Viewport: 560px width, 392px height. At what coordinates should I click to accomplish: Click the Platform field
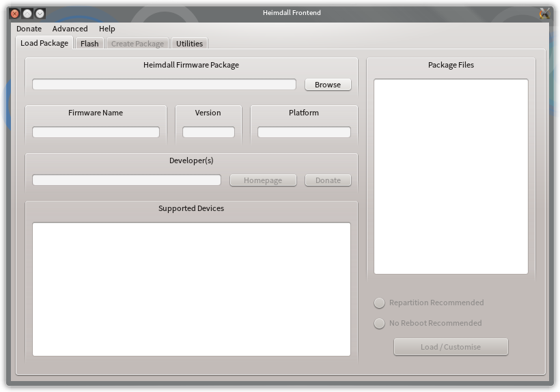coord(304,132)
